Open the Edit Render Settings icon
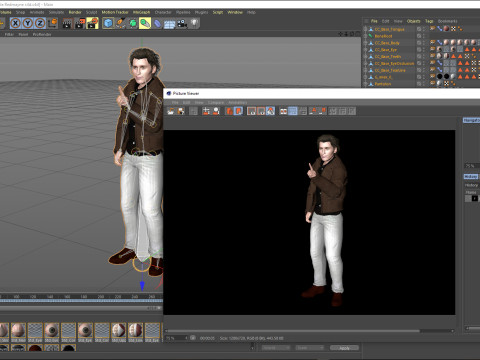This screenshot has height=360, width=480. (93, 23)
